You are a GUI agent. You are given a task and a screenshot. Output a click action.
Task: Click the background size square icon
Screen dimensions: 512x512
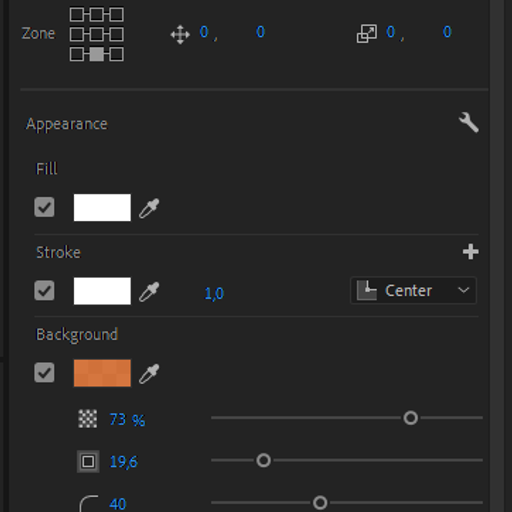pyautogui.click(x=88, y=462)
